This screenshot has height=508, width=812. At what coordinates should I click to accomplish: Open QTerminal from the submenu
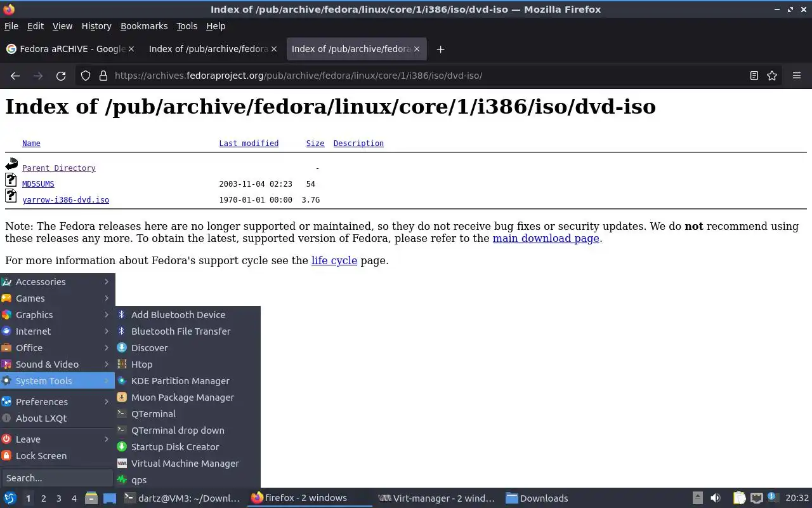(188, 414)
